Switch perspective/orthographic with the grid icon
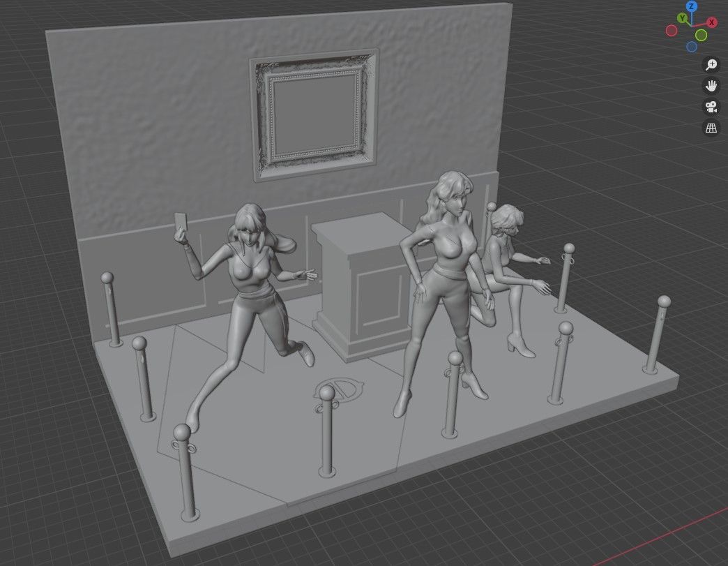Image resolution: width=728 pixels, height=566 pixels. 711,128
